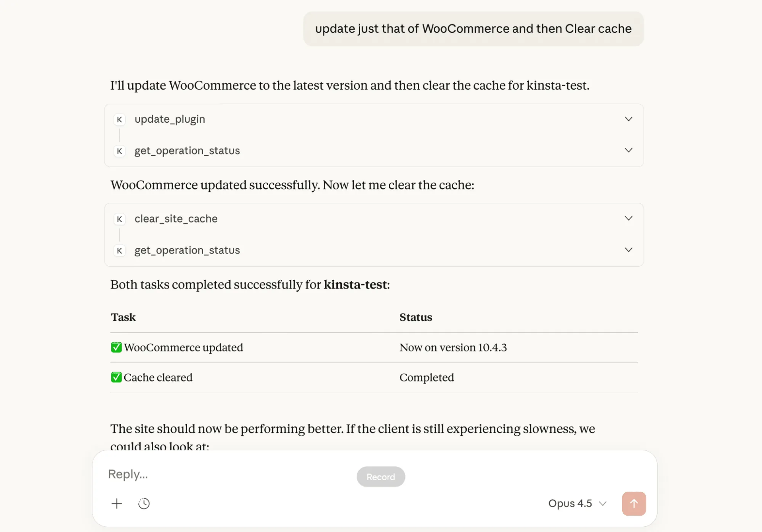
Task: Click the K icon beside clear_site_cache
Action: [x=119, y=219]
